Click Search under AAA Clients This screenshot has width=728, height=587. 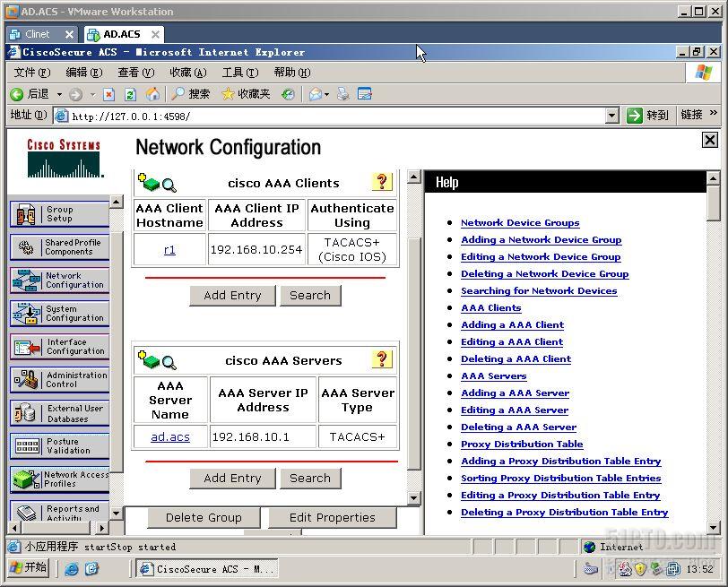pyautogui.click(x=310, y=295)
